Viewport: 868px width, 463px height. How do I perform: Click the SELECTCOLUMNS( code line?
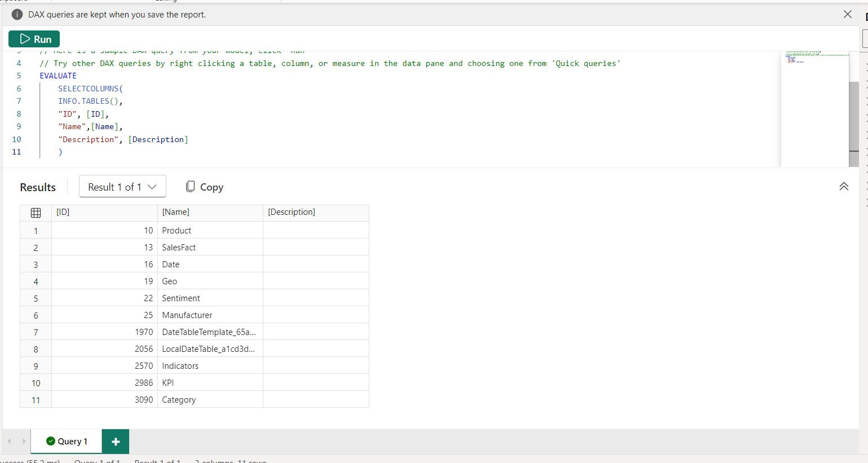coord(90,89)
